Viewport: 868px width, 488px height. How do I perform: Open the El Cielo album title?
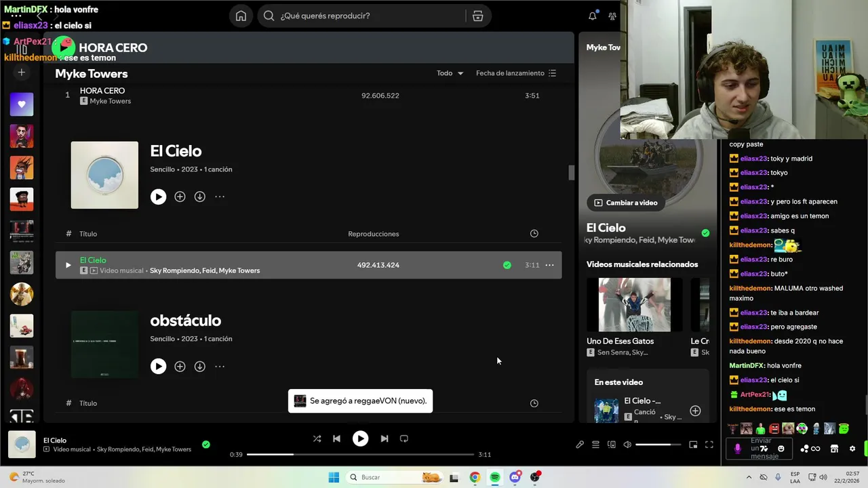(176, 150)
